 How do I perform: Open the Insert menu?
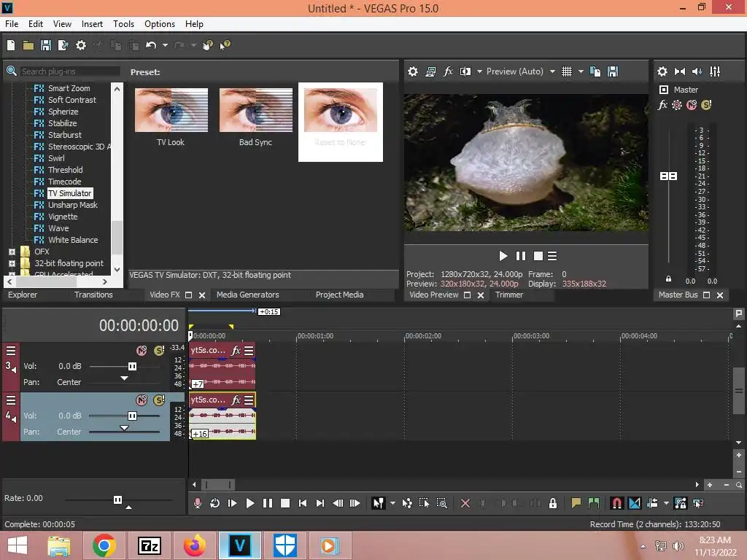(92, 24)
